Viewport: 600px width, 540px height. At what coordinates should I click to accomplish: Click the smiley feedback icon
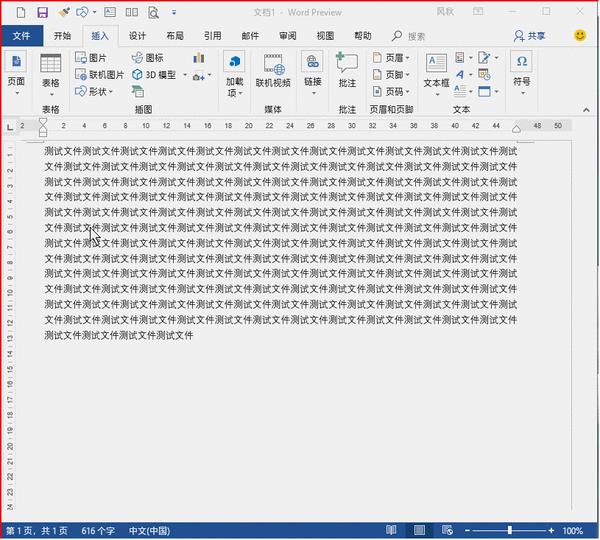tap(580, 35)
